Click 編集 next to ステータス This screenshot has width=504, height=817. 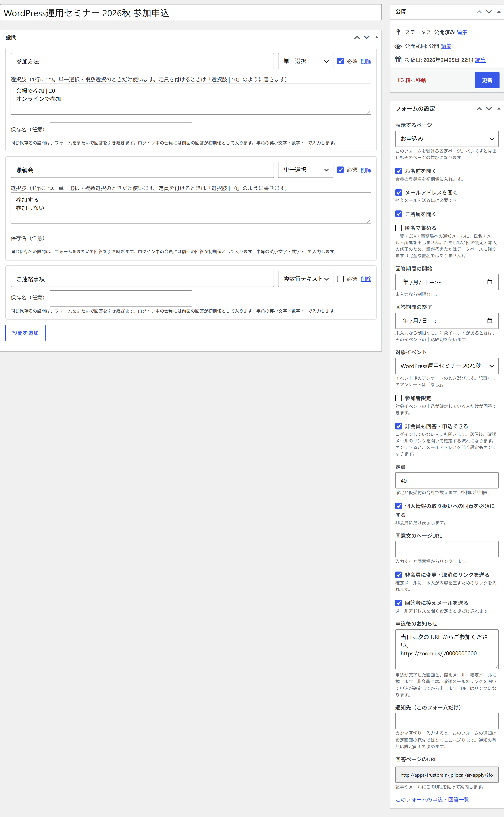pyautogui.click(x=462, y=32)
